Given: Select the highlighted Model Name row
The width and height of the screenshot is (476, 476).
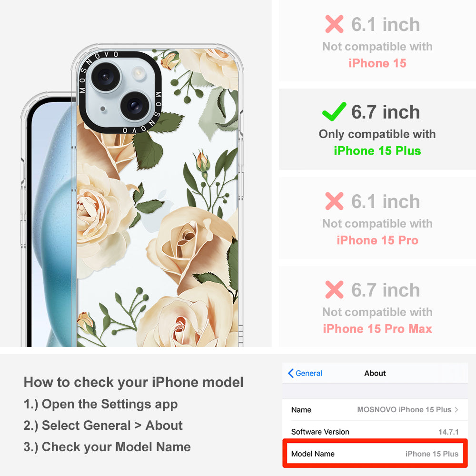Looking at the screenshot, I should coord(375,454).
